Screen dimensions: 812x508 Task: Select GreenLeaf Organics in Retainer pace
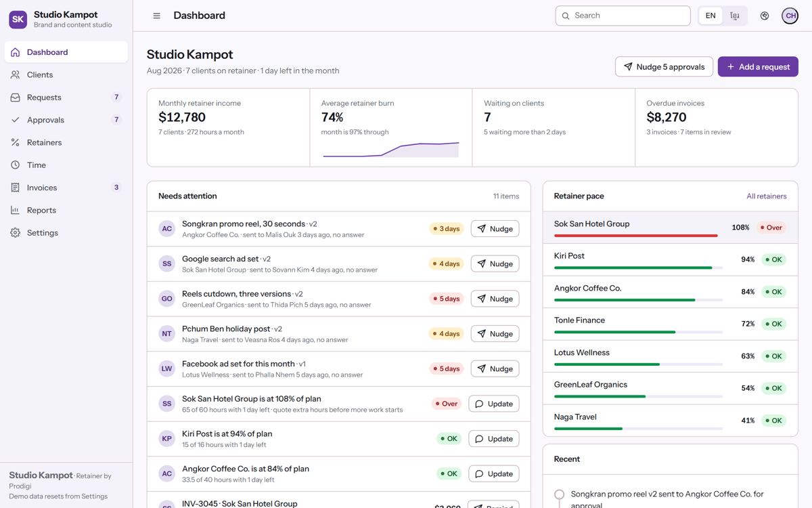671,389
